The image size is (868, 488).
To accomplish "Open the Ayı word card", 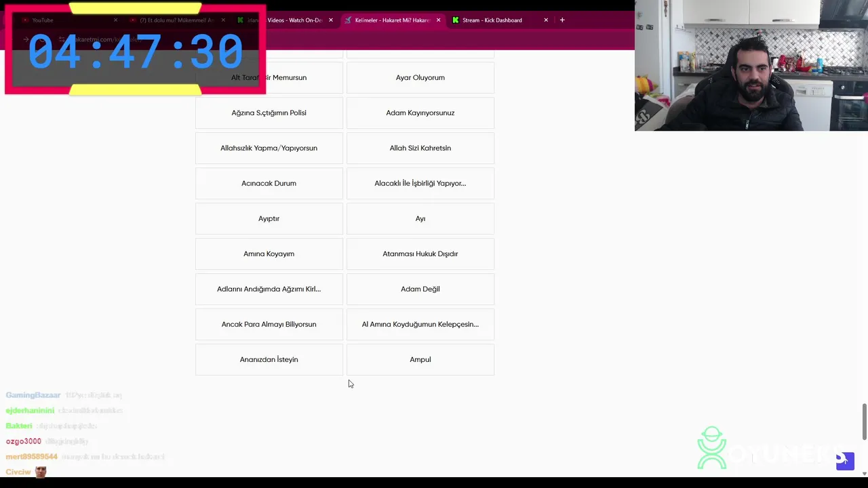I will [x=420, y=218].
